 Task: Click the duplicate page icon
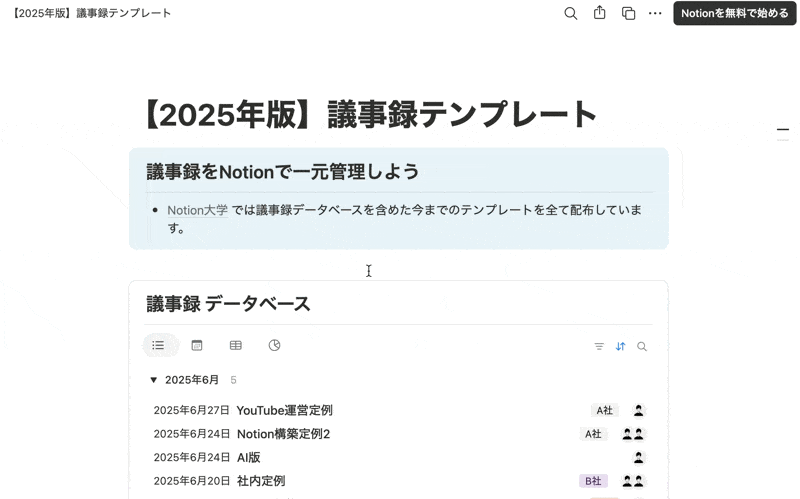(x=628, y=13)
